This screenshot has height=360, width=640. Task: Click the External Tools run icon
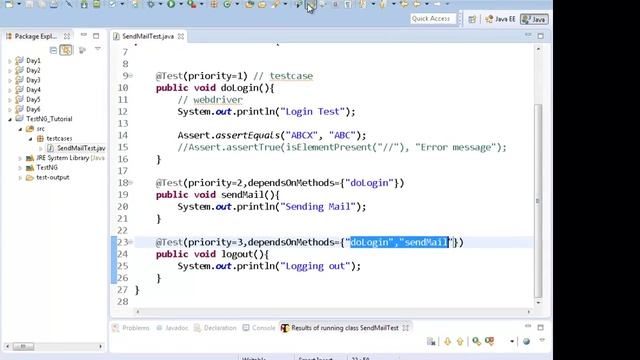191,4
